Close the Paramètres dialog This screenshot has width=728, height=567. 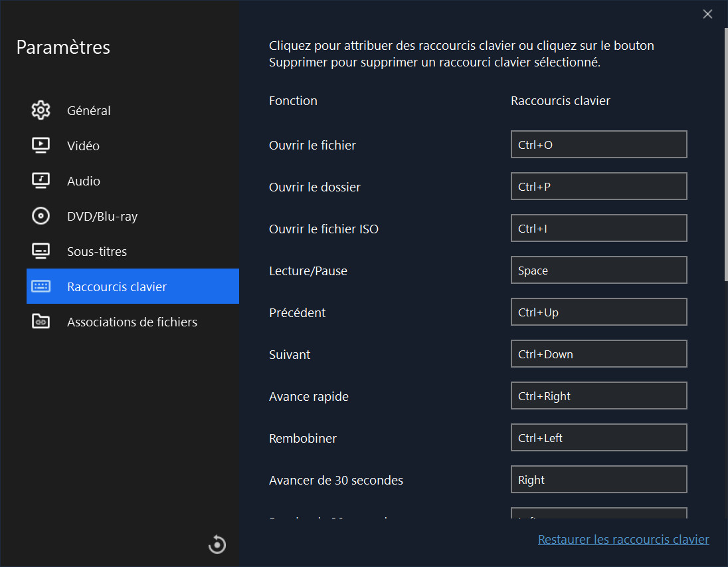(707, 14)
